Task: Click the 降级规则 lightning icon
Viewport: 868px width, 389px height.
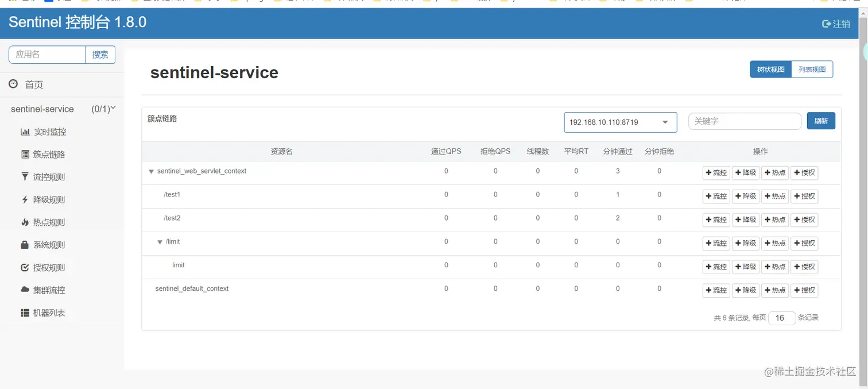Action: (25, 199)
